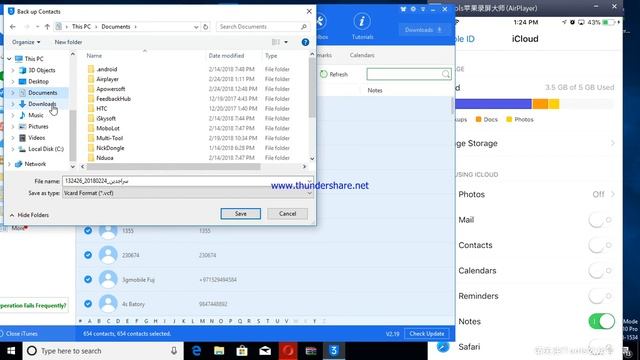This screenshot has height=360, width=640.
Task: Click the avatar of contact 1355
Action: pos(108,231)
